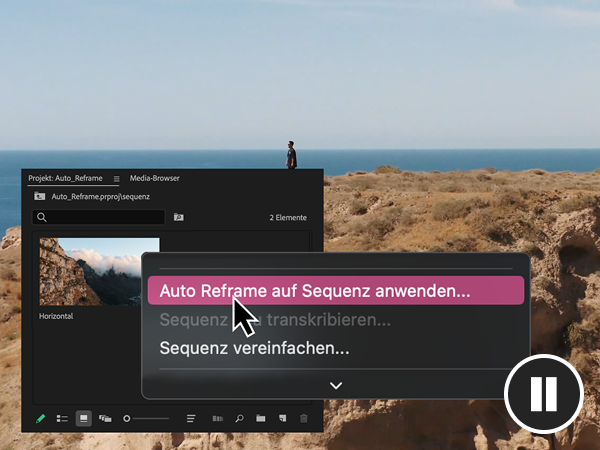Click Automate to Sequence icon
Viewport: 600px width, 450px height.
pyautogui.click(x=218, y=419)
